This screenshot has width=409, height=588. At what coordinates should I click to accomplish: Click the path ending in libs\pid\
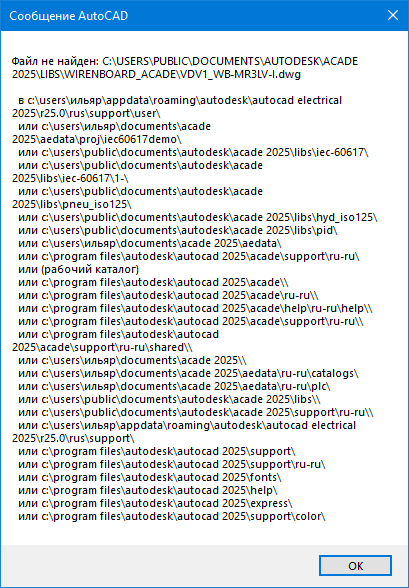coord(178,230)
